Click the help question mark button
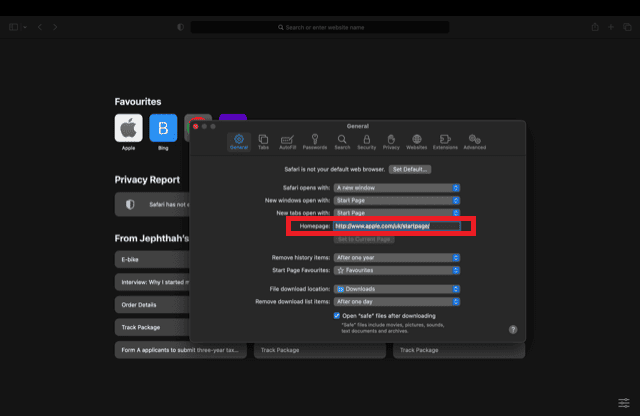 pyautogui.click(x=513, y=329)
